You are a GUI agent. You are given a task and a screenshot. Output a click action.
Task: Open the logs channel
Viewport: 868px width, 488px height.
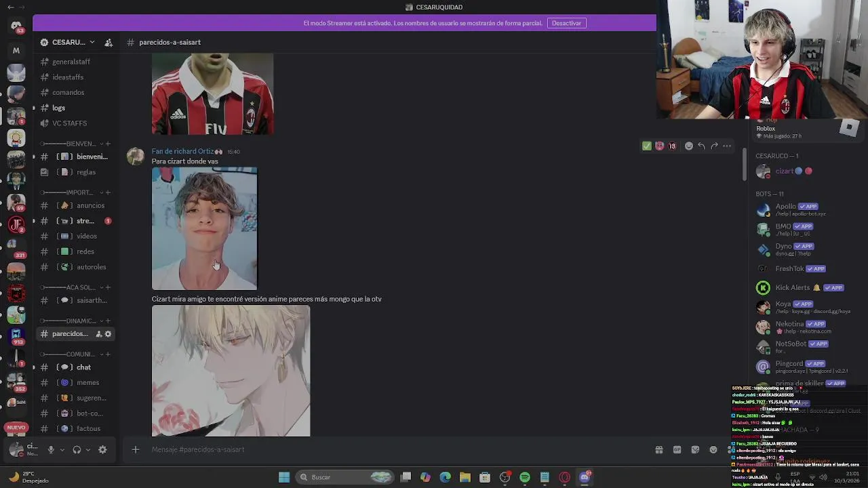coord(76,108)
